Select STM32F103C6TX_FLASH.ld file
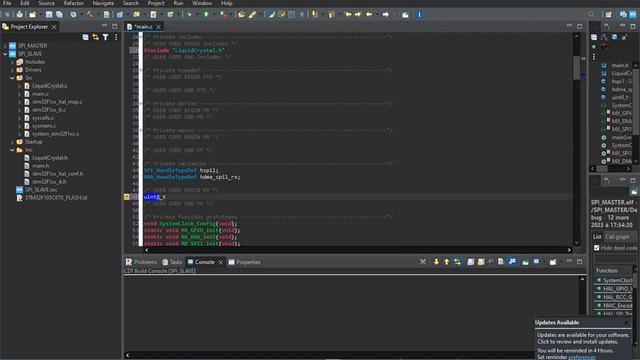 point(56,198)
